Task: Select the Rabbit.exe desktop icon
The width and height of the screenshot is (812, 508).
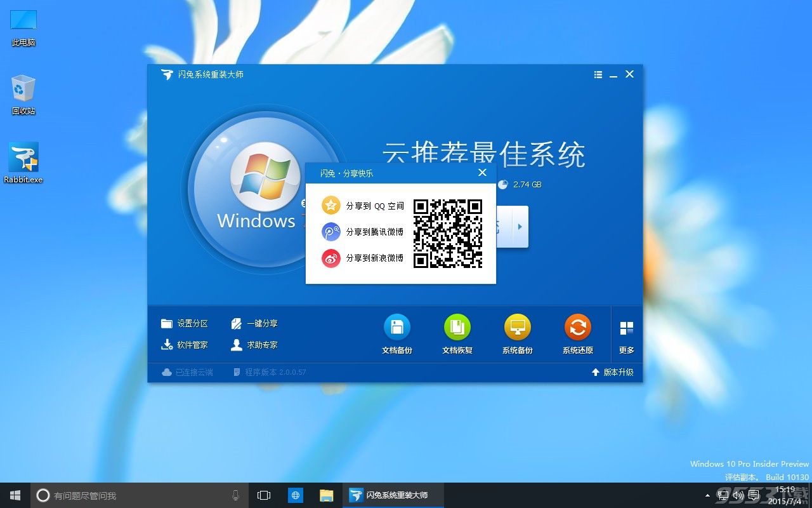Action: [23, 163]
